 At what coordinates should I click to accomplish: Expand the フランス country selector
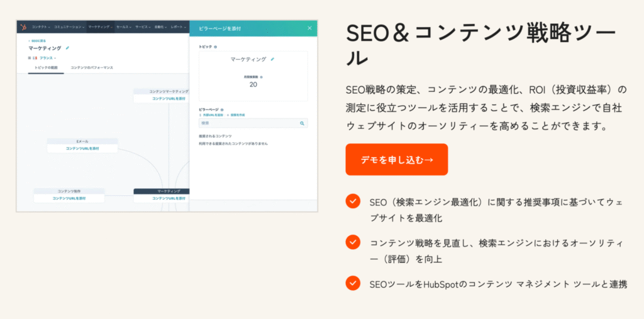click(48, 58)
